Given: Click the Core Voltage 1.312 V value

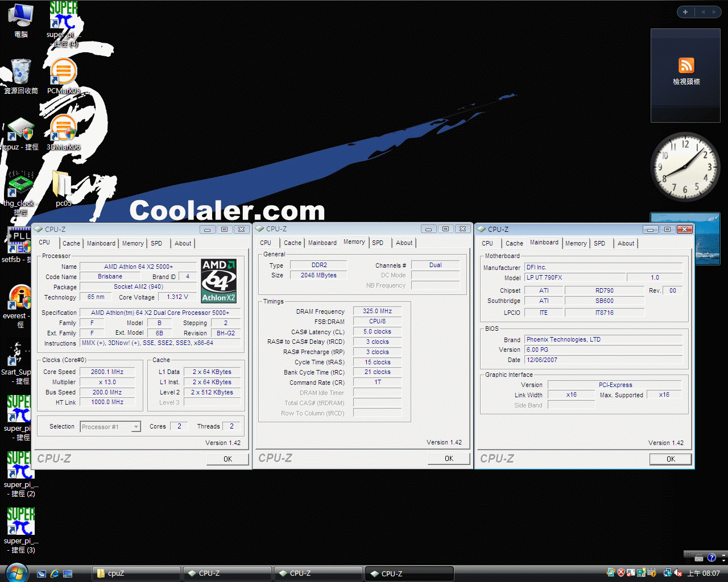Looking at the screenshot, I should [177, 297].
